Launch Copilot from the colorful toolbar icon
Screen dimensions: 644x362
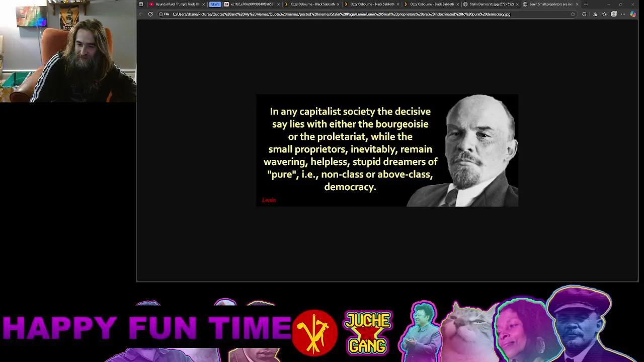pos(633,14)
